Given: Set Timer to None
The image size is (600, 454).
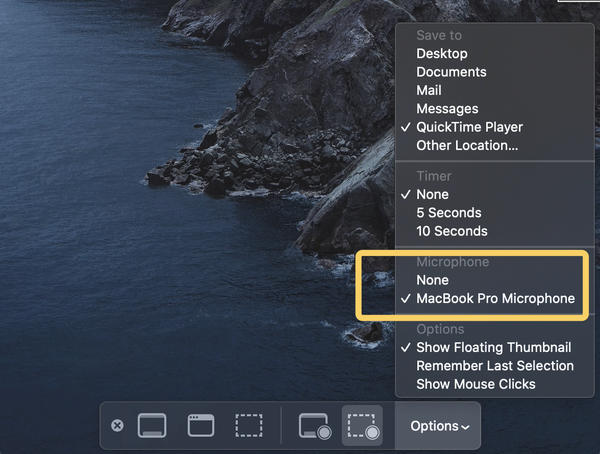Looking at the screenshot, I should (x=495, y=194).
